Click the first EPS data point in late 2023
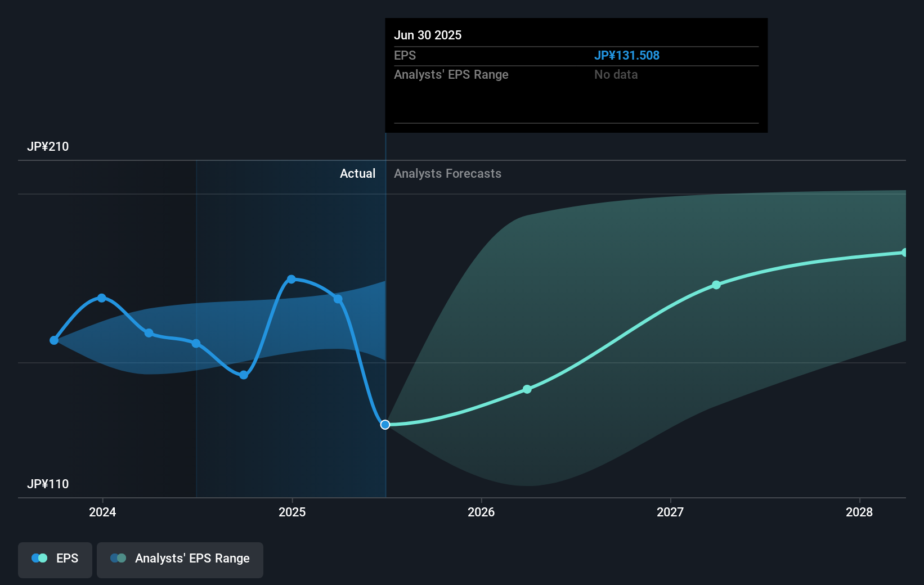 click(54, 340)
